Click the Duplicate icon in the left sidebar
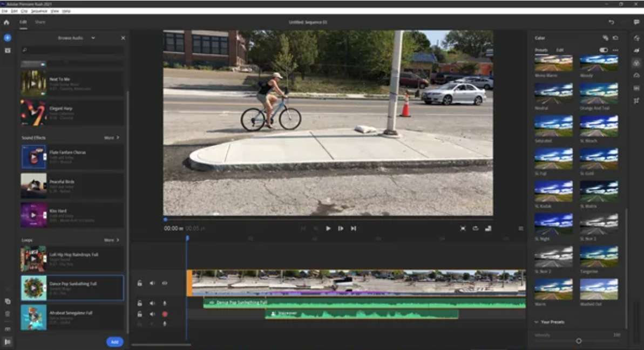Image resolution: width=644 pixels, height=350 pixels. click(x=8, y=301)
